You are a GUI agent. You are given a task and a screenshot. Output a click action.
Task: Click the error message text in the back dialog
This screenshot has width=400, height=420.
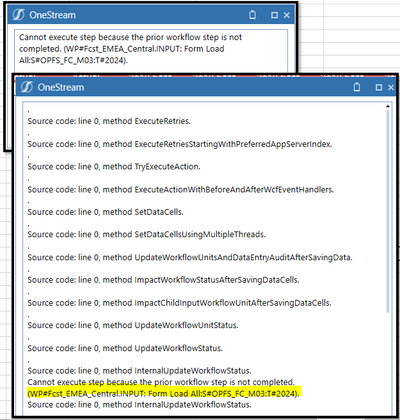tap(130, 49)
